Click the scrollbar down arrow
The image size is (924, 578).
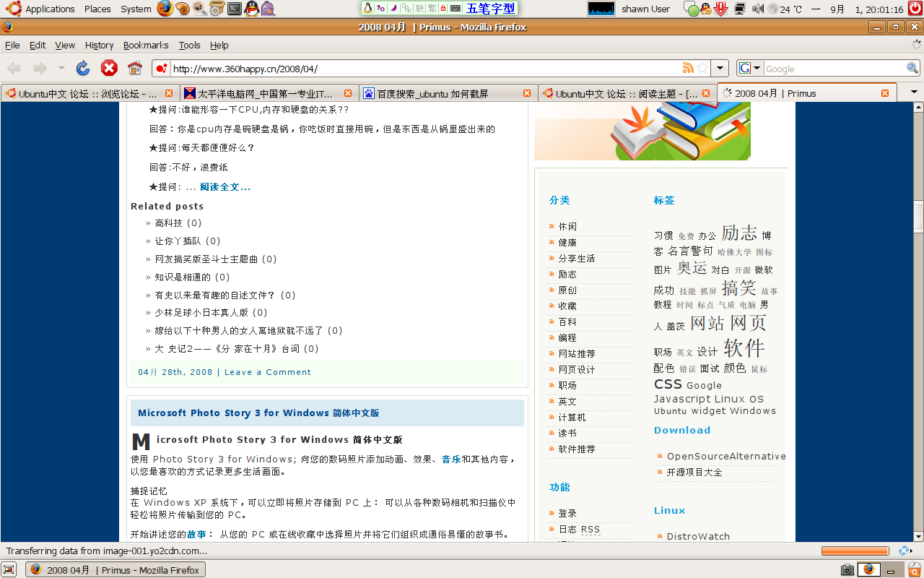918,536
